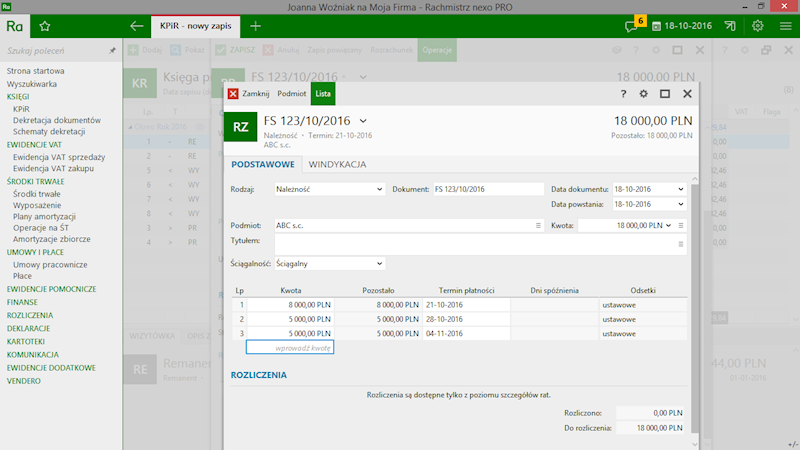Open Tytułem field list icon

tap(681, 244)
